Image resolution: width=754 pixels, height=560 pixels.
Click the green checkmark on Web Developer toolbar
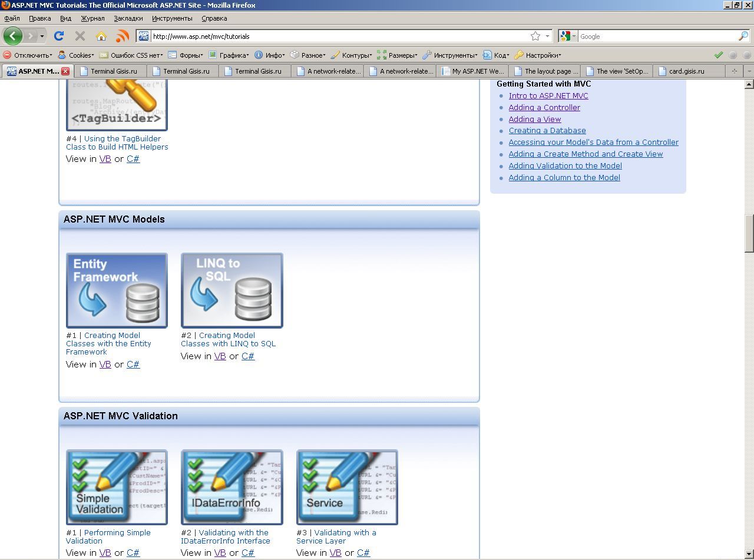[x=718, y=55]
